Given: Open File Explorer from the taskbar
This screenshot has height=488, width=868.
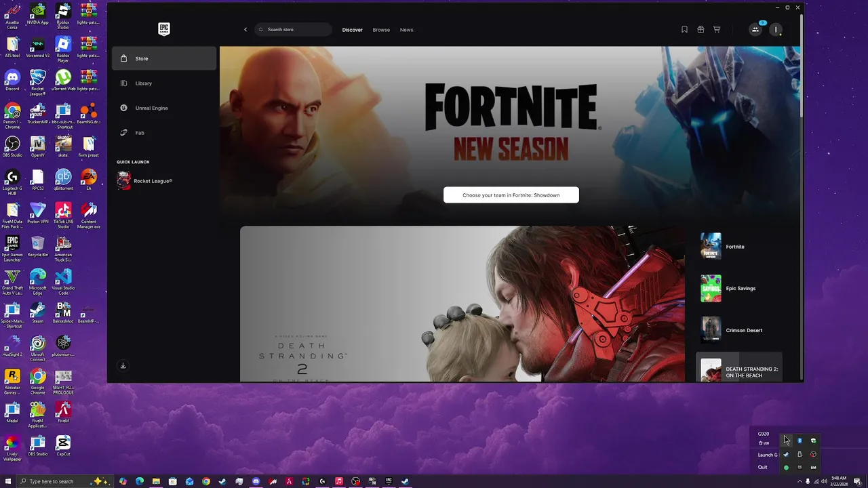Looking at the screenshot, I should (156, 481).
